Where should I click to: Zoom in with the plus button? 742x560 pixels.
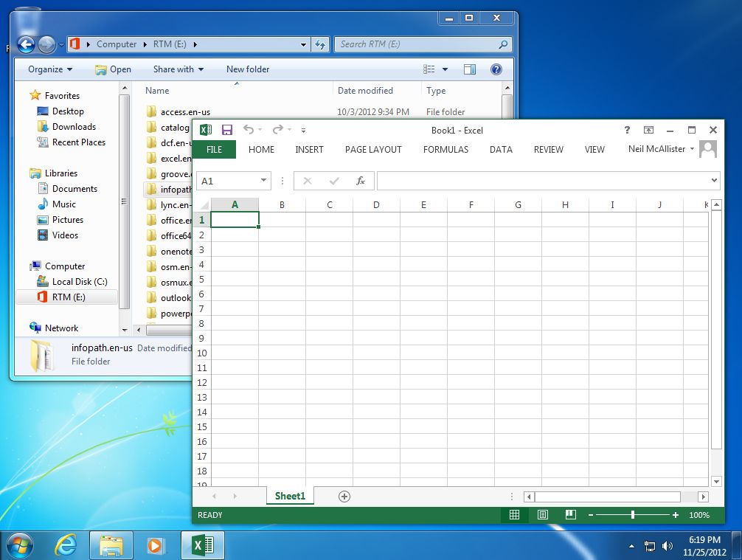(676, 515)
